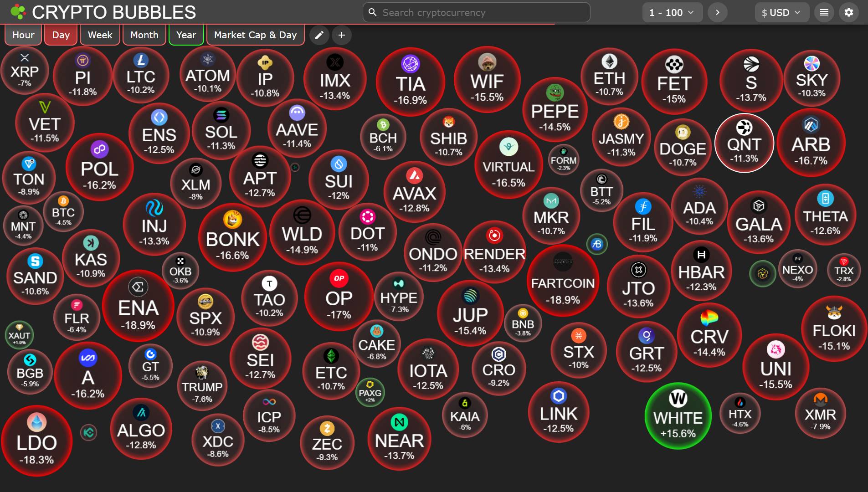Select the BNB bubble
The height and width of the screenshot is (492, 868).
click(x=523, y=323)
